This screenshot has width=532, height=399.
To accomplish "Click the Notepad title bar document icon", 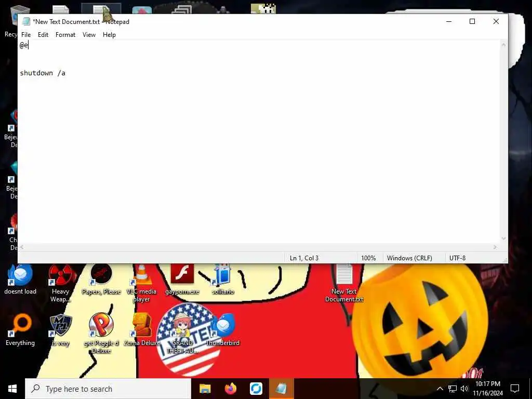I will pyautogui.click(x=26, y=21).
